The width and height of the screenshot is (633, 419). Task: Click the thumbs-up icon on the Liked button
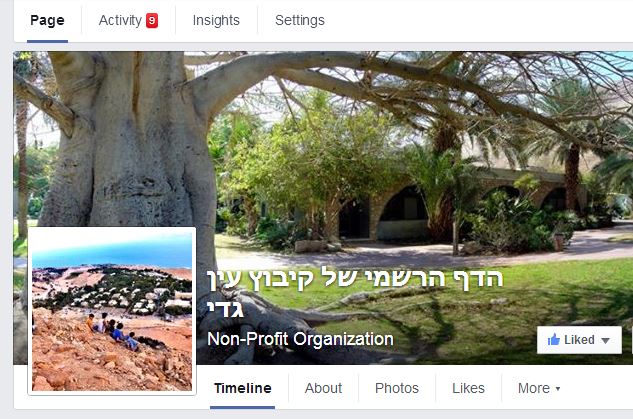coord(553,339)
